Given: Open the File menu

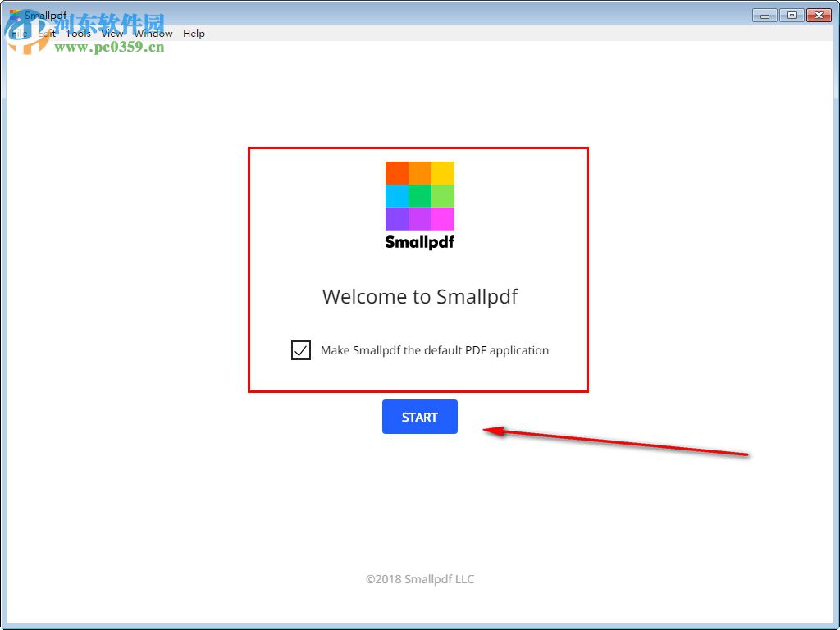Looking at the screenshot, I should (x=18, y=34).
